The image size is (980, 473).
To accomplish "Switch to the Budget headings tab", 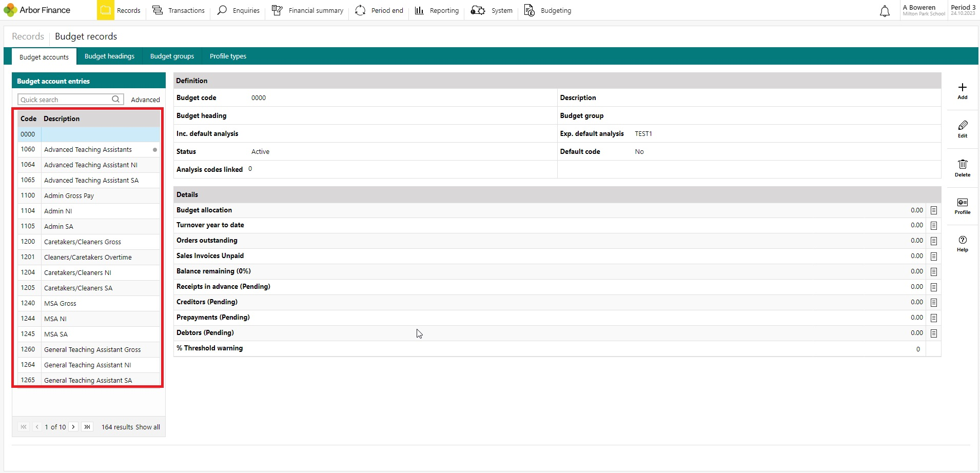I will pos(109,56).
